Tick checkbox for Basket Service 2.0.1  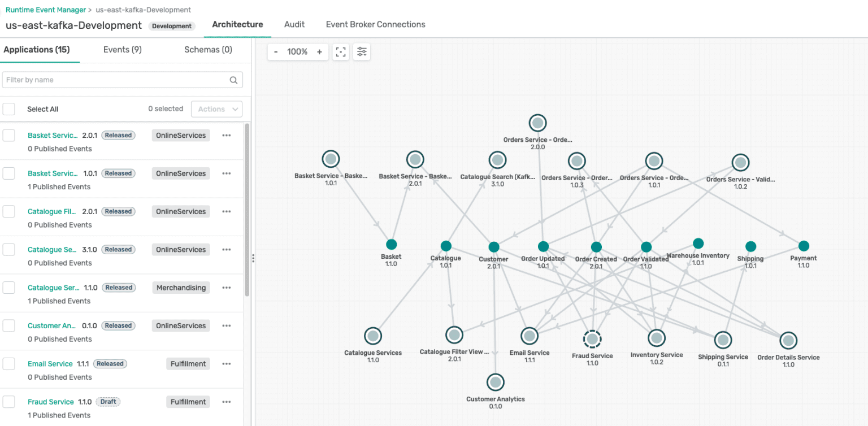[8, 135]
